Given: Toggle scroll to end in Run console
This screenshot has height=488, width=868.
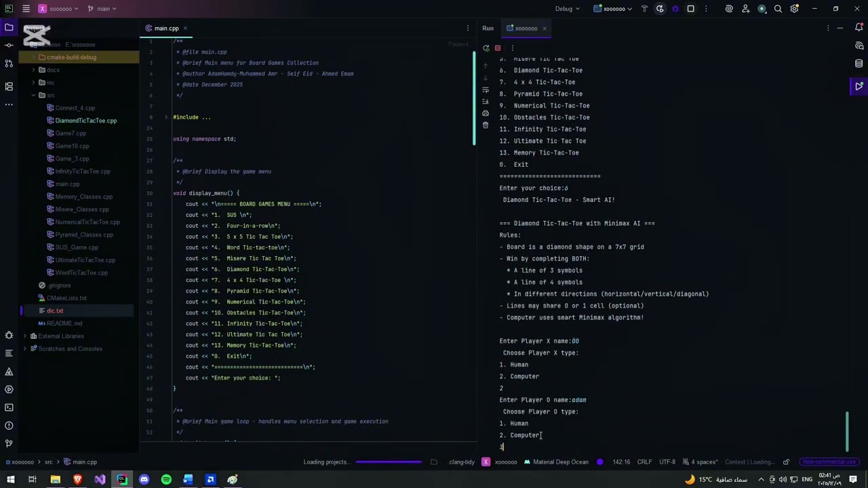Looking at the screenshot, I should point(486,101).
